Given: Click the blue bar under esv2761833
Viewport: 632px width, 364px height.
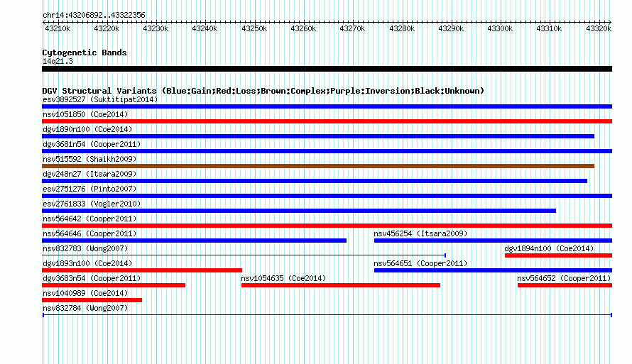Looking at the screenshot, I should 299,211.
